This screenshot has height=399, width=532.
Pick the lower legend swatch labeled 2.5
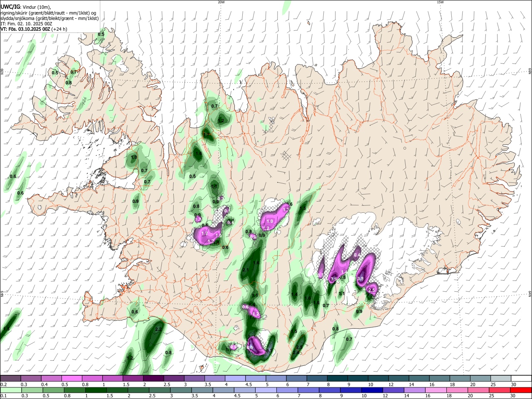pos(160,390)
